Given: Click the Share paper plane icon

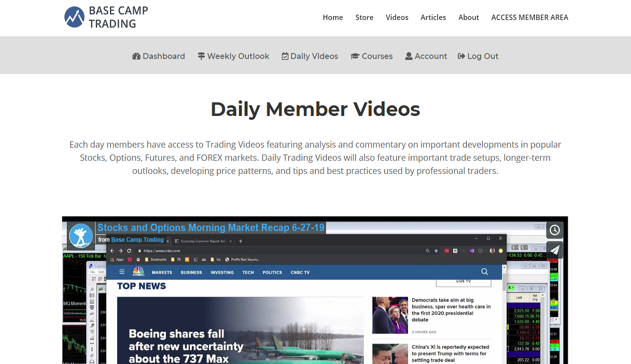Looking at the screenshot, I should click(x=555, y=250).
